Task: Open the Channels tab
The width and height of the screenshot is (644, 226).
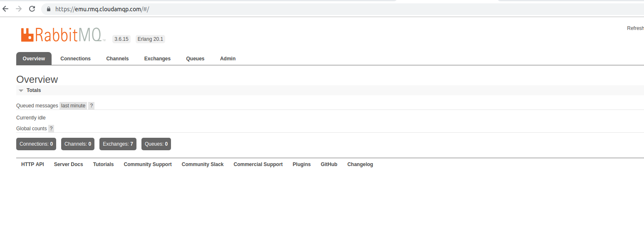Action: coord(117,59)
